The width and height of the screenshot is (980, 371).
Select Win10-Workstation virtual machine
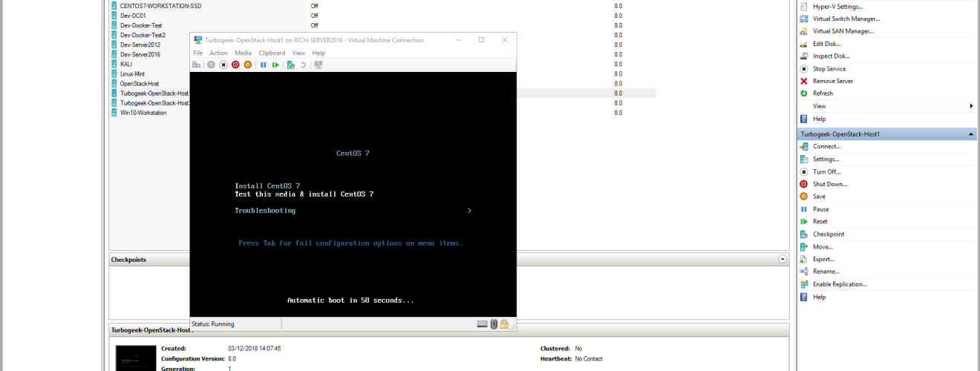click(x=143, y=113)
